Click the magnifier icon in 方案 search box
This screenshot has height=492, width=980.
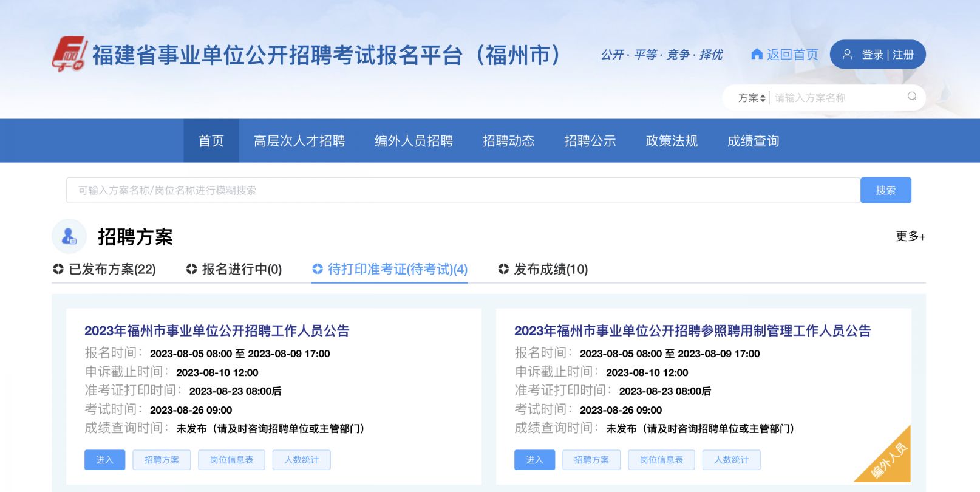(912, 97)
